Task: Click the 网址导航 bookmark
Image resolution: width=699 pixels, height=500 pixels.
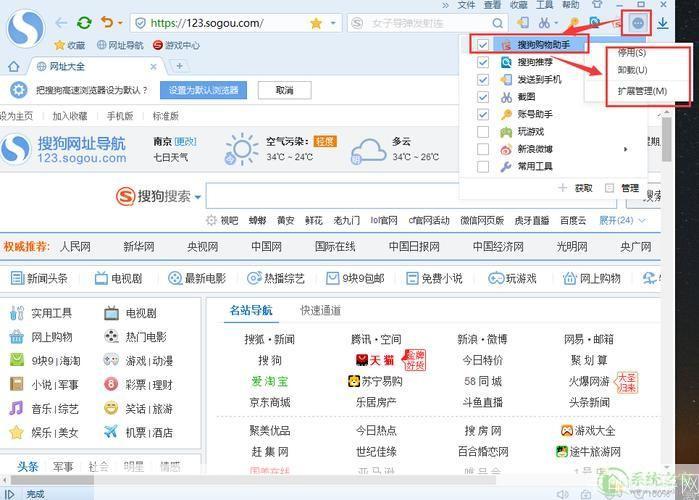Action: pyautogui.click(x=120, y=45)
